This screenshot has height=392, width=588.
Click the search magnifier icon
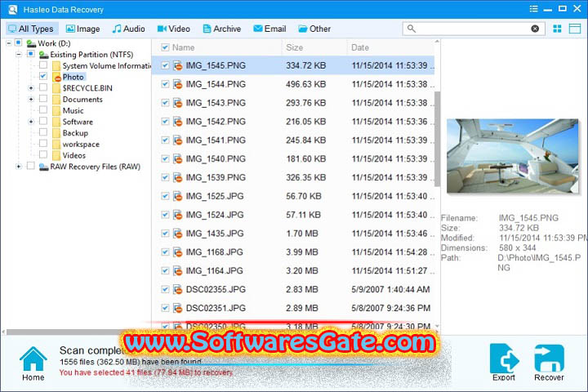coord(412,29)
